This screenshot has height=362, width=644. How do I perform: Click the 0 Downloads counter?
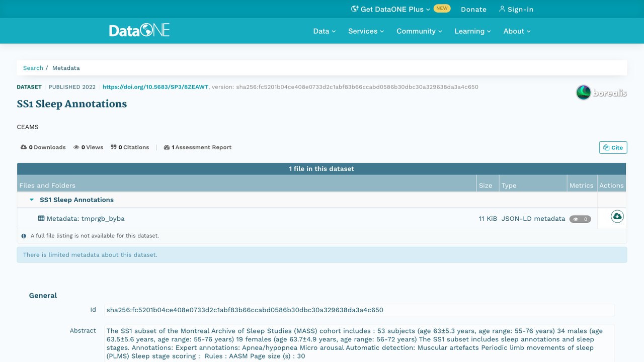coord(43,147)
